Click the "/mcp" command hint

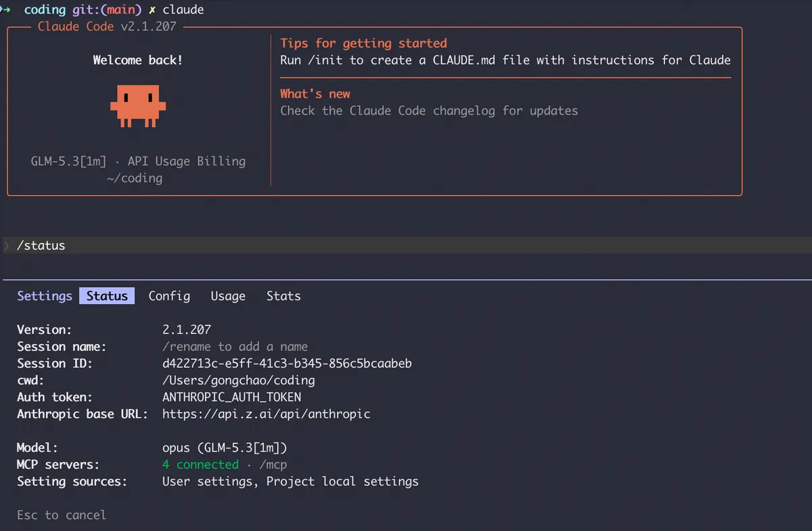pos(273,465)
